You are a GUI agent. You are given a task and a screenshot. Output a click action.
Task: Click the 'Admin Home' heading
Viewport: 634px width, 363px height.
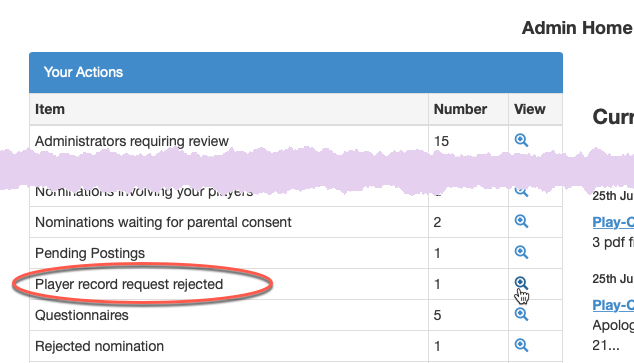577,28
